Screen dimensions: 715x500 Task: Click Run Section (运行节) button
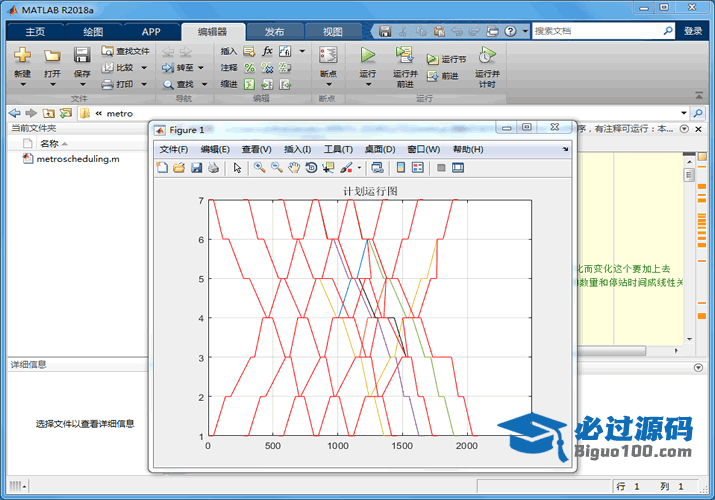(446, 59)
